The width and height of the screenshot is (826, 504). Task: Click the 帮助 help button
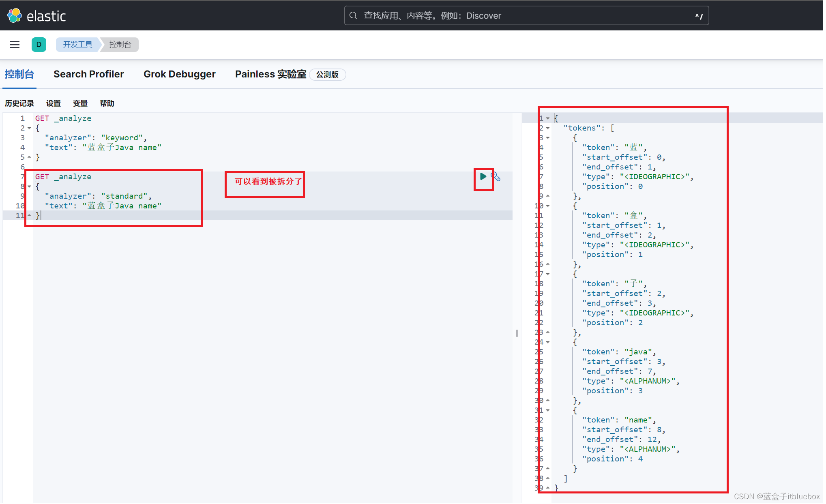point(106,103)
